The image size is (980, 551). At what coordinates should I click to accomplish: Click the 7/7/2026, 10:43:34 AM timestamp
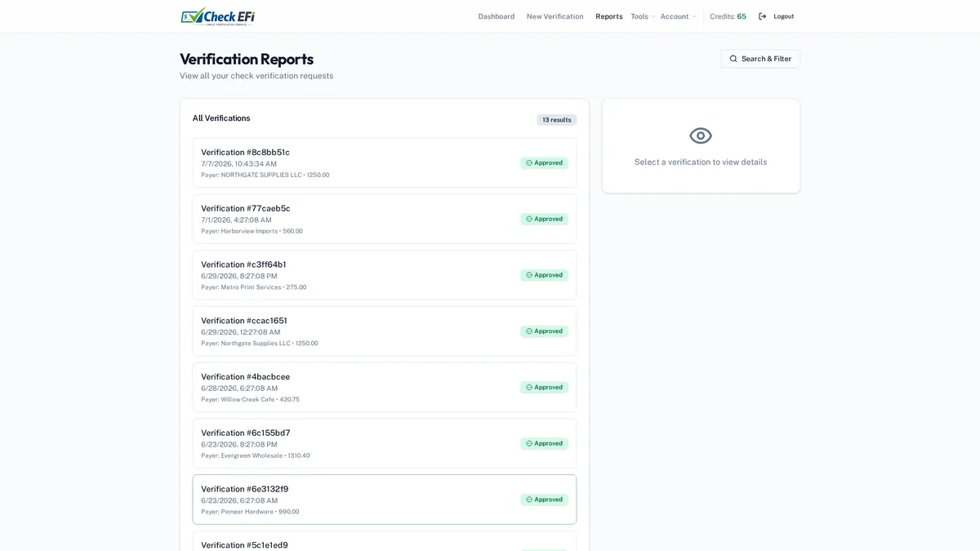239,164
